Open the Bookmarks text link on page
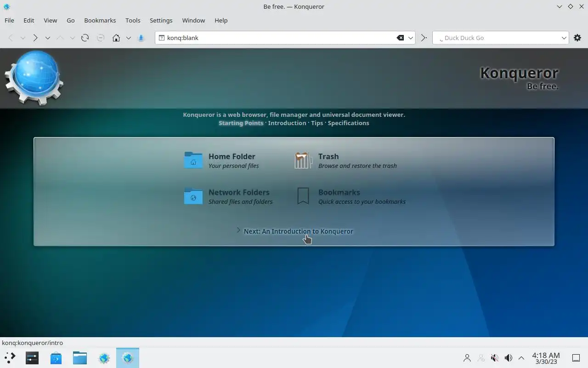Screen dimensions: 588x368 coord(339,192)
